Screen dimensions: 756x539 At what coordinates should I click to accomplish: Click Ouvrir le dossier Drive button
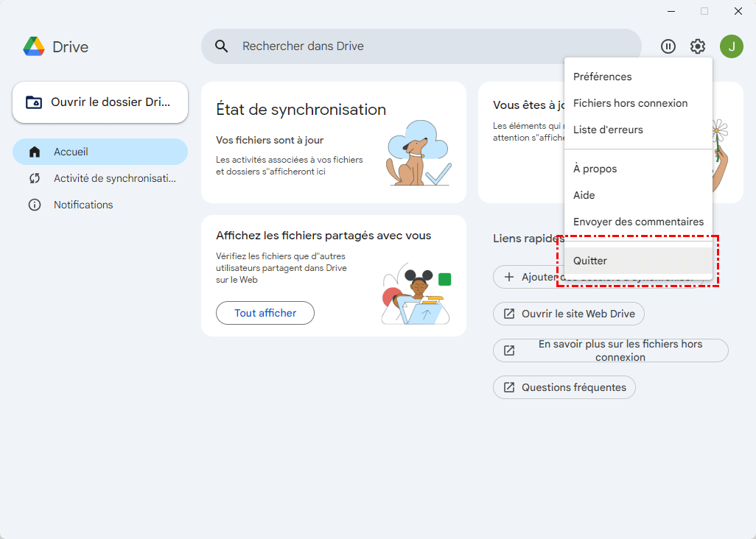(x=100, y=102)
